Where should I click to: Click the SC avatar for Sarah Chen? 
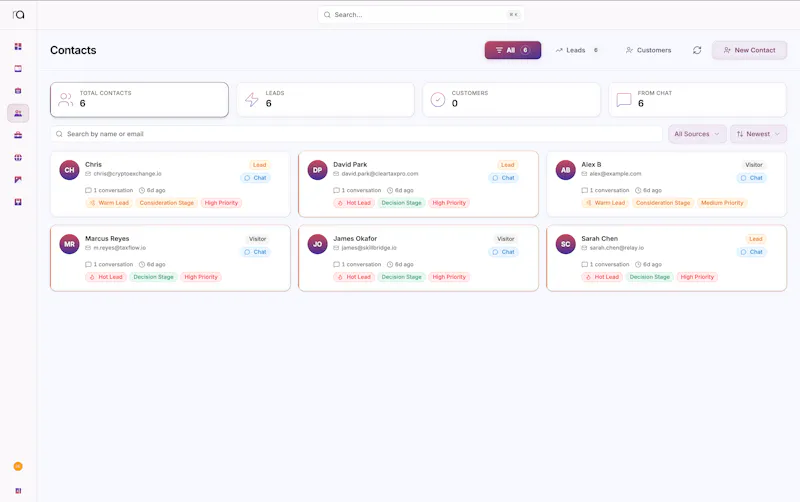coord(565,244)
